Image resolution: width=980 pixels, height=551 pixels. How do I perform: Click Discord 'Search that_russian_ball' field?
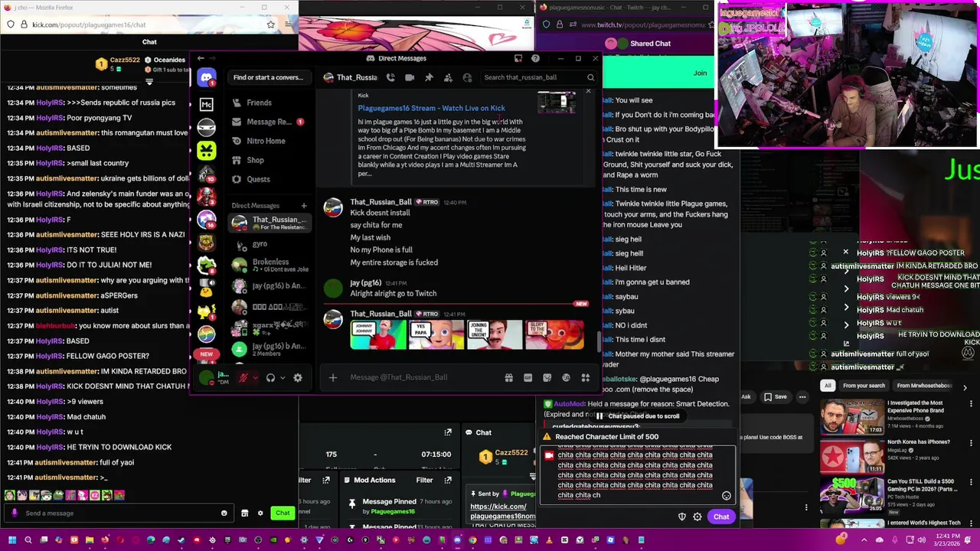pyautogui.click(x=539, y=77)
